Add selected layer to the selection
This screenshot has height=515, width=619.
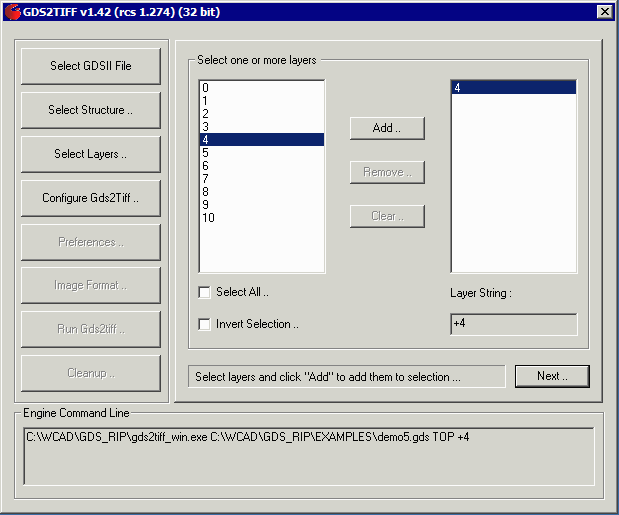[387, 128]
